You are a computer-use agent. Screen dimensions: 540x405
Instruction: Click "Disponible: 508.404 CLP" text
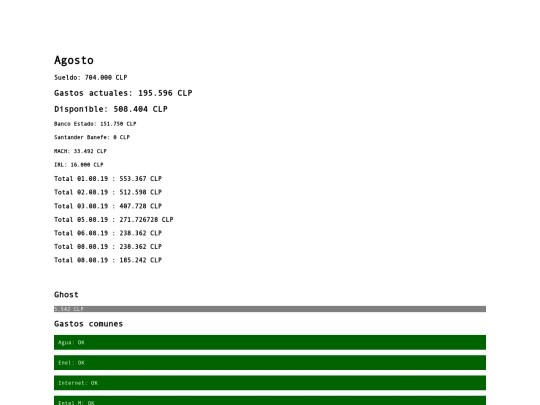(111, 109)
